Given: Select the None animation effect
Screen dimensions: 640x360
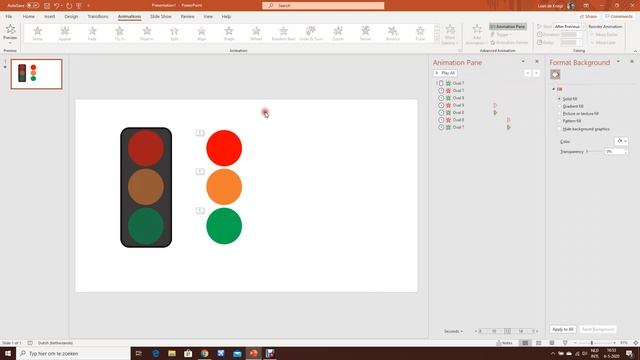Looking at the screenshot, I should pos(38,33).
